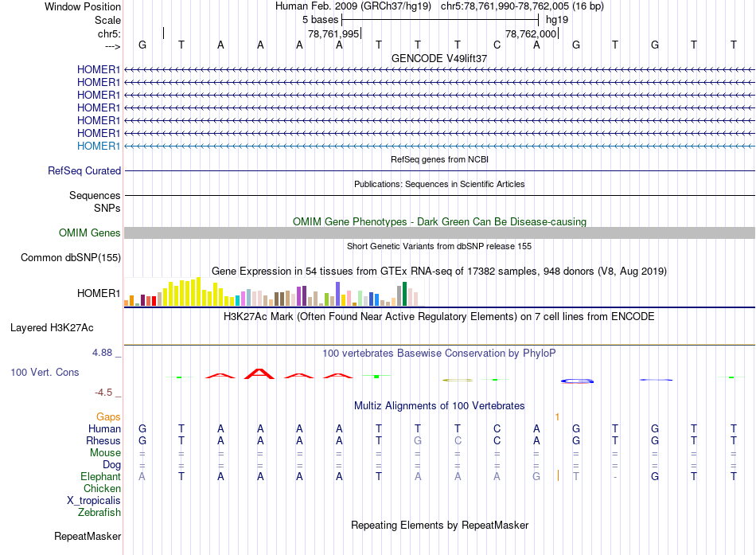Click 'Publications: Sequences in Scientific Articles' title
The height and width of the screenshot is (555, 756).
click(439, 184)
